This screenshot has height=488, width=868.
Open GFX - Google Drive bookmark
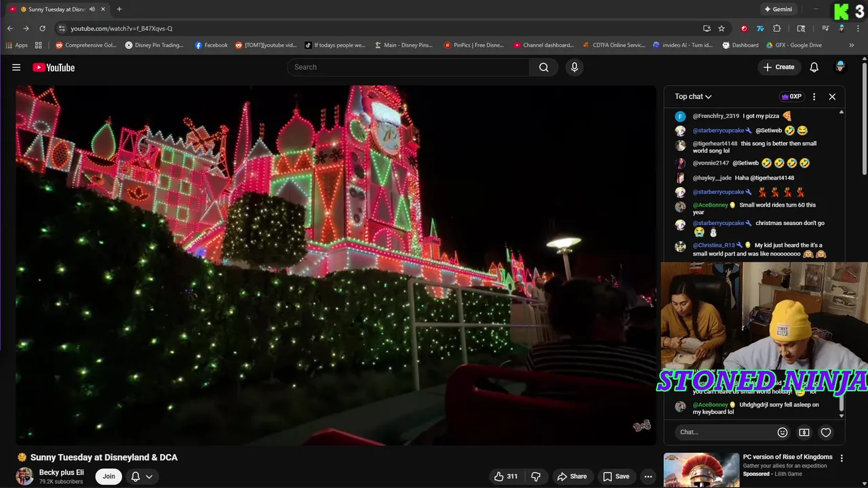(793, 45)
